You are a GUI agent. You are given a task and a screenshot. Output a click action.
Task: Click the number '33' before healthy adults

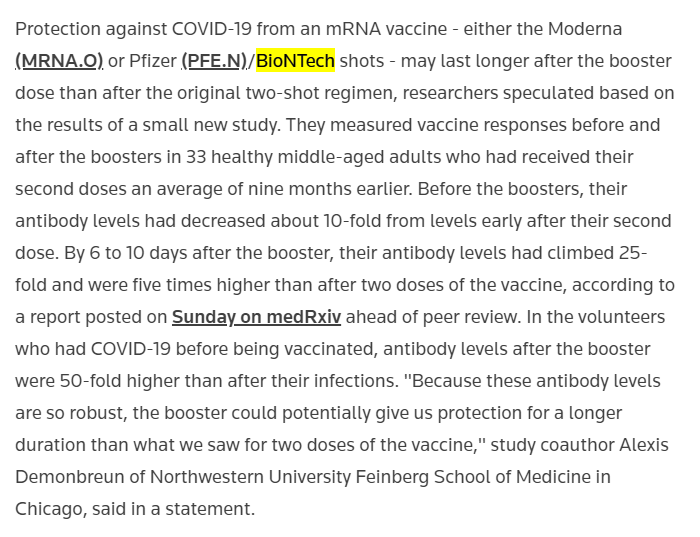[196, 157]
